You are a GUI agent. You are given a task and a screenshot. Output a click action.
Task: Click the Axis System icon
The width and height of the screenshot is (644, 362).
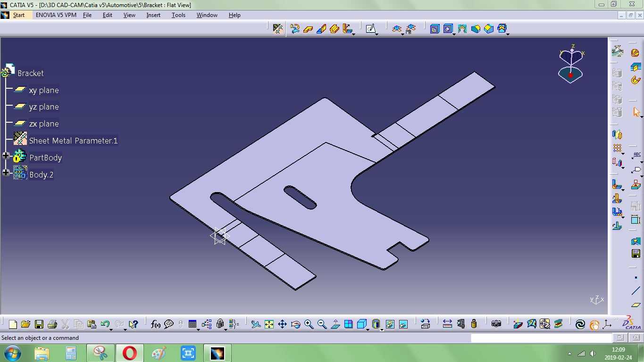pyautogui.click(x=607, y=324)
